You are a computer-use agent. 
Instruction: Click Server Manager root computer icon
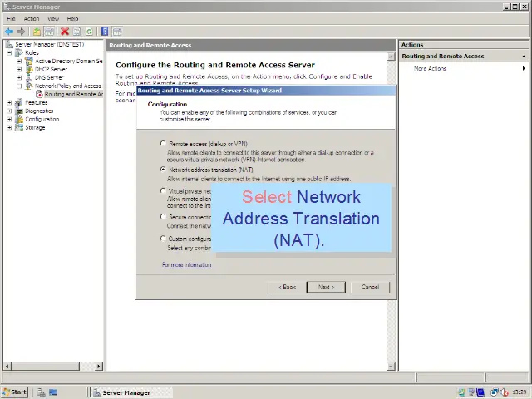9,44
